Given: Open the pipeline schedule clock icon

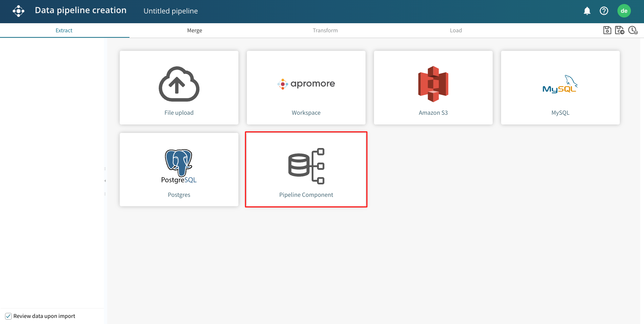Looking at the screenshot, I should pos(633,30).
